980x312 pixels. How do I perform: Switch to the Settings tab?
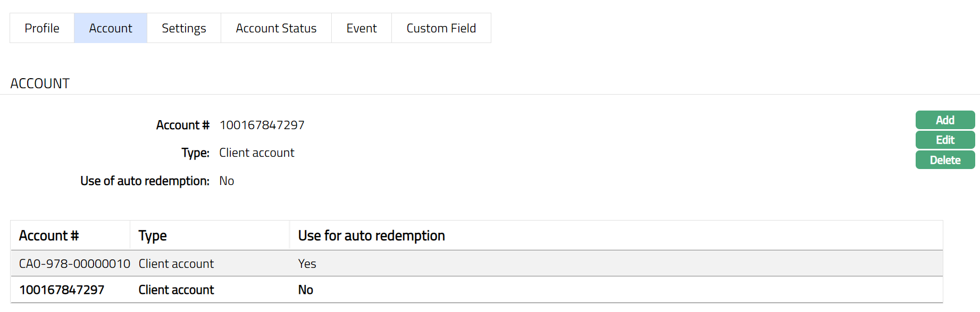click(184, 28)
